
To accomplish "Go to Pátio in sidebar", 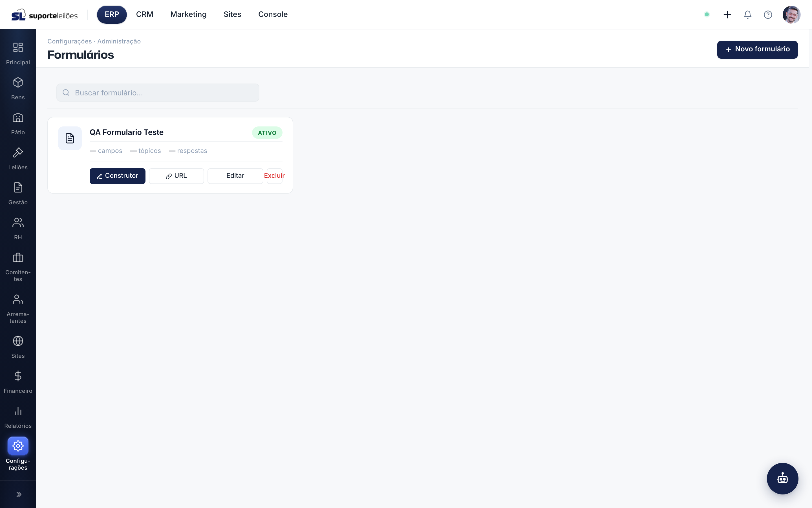I will point(18,123).
